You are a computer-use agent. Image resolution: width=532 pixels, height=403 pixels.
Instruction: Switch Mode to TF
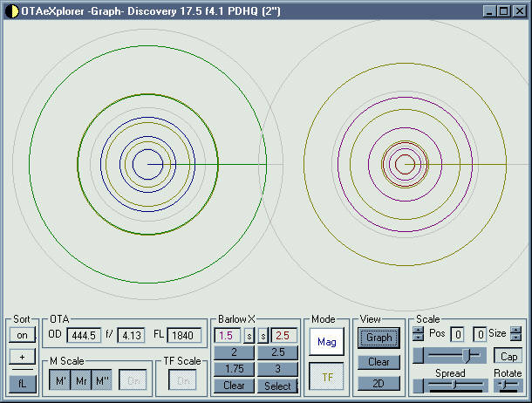(x=327, y=377)
